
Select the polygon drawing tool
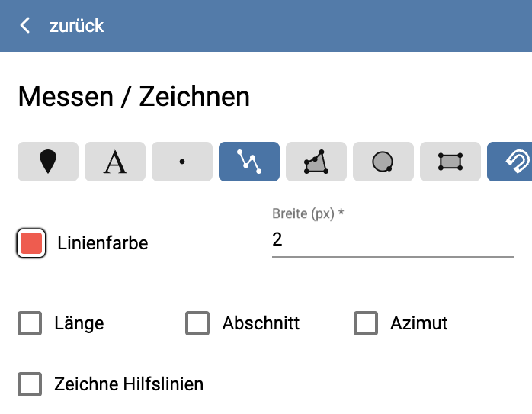316,162
